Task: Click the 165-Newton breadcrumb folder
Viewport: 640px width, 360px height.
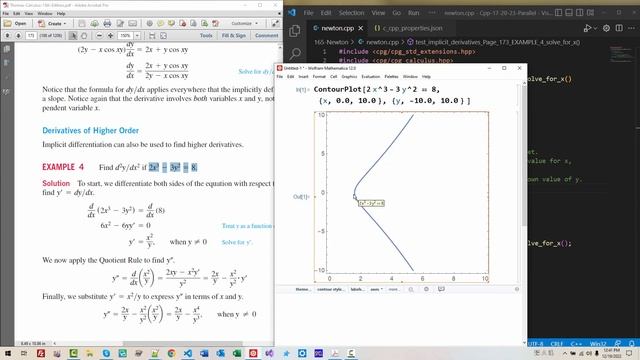Action: [x=331, y=42]
